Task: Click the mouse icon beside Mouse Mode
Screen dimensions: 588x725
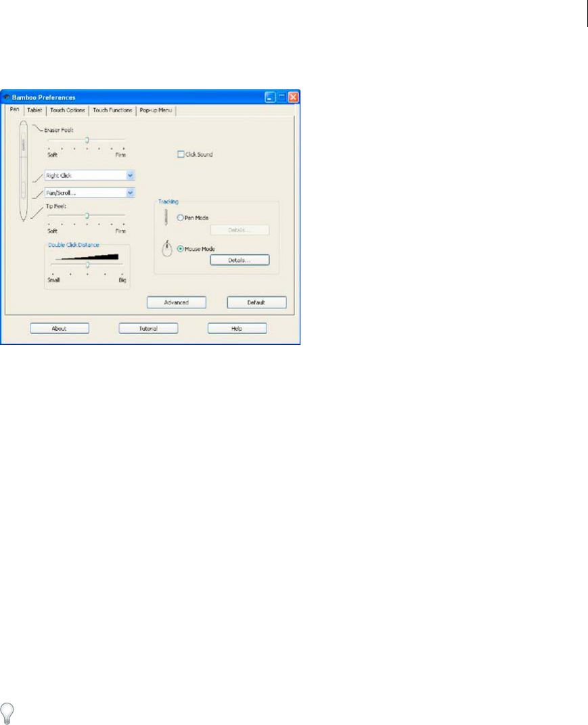Action: (x=167, y=248)
